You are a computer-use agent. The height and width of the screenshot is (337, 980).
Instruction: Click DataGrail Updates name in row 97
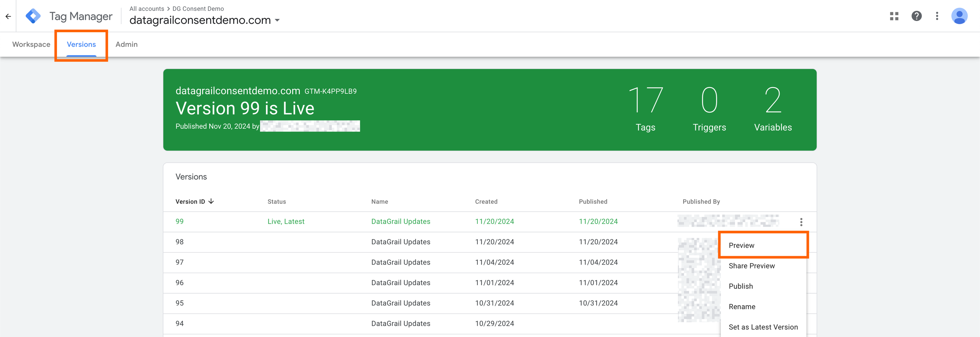point(401,262)
